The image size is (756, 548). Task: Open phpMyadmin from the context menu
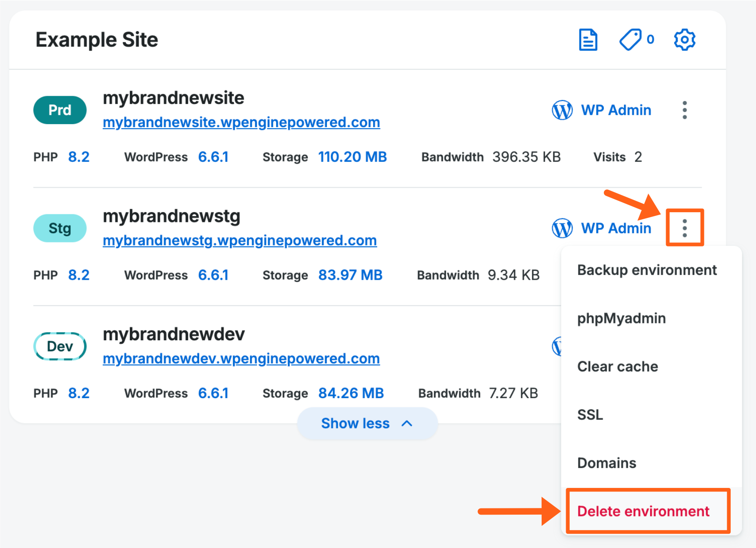coord(621,318)
